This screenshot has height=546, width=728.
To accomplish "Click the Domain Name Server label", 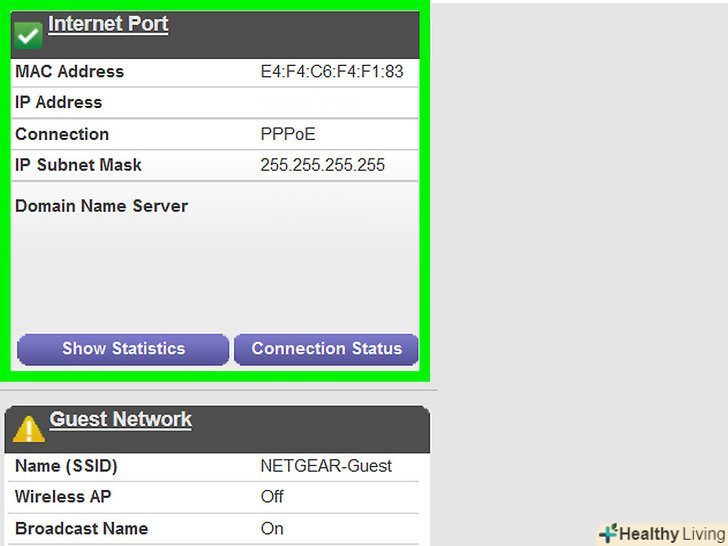I will coord(101,206).
